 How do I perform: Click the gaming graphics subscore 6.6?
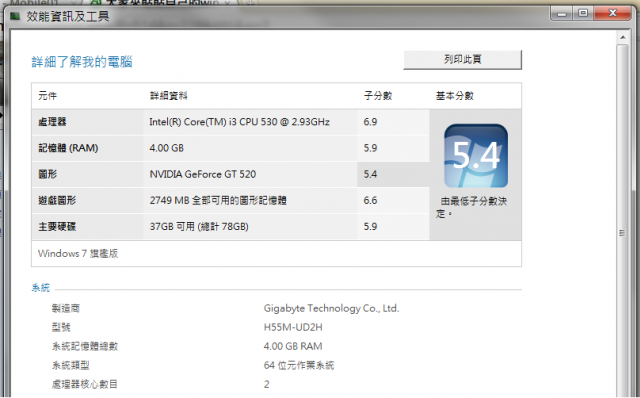[x=370, y=200]
